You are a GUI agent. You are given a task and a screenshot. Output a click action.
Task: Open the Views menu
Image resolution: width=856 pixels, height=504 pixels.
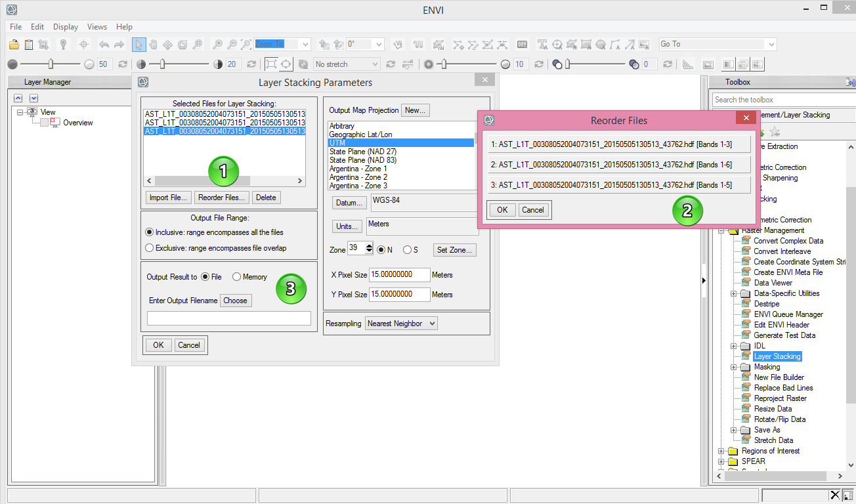(x=97, y=27)
